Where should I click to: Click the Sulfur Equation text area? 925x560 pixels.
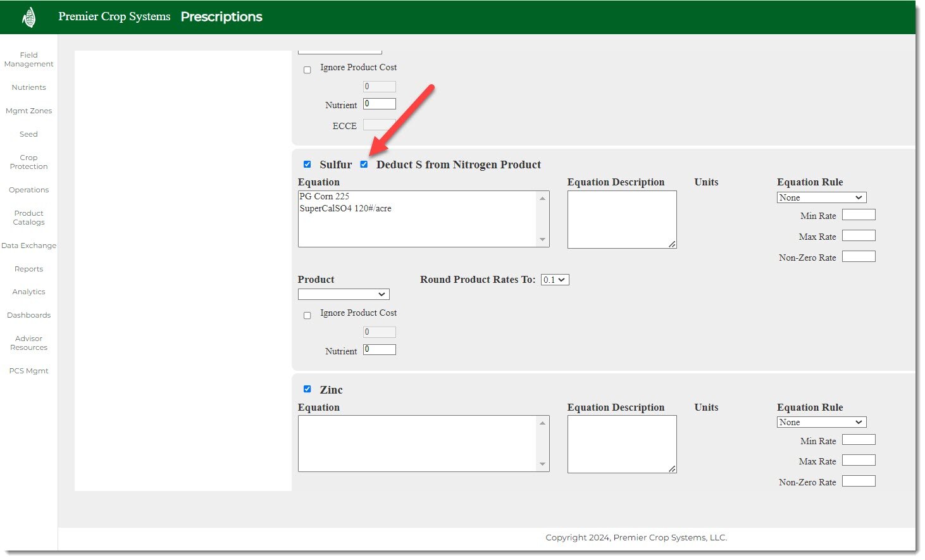418,219
